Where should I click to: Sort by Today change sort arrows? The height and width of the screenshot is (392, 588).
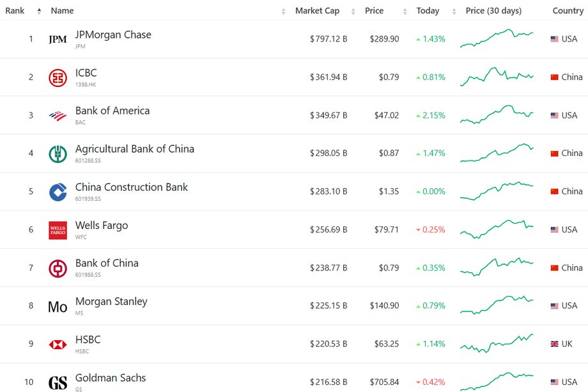click(454, 12)
